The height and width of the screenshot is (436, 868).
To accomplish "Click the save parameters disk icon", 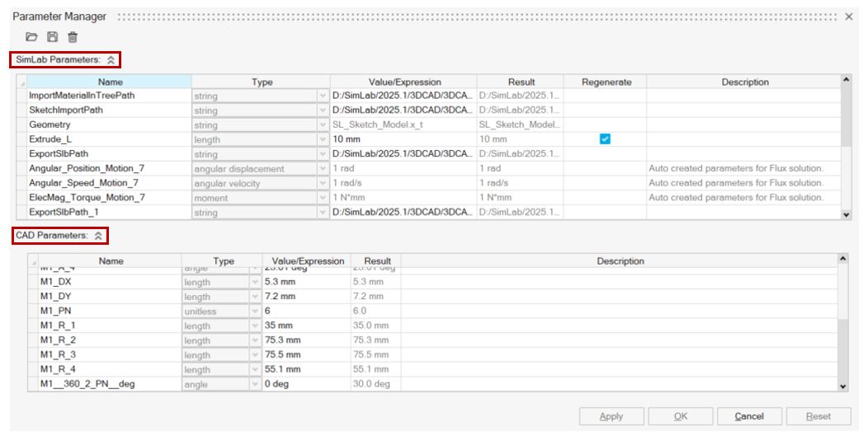I will coord(52,37).
